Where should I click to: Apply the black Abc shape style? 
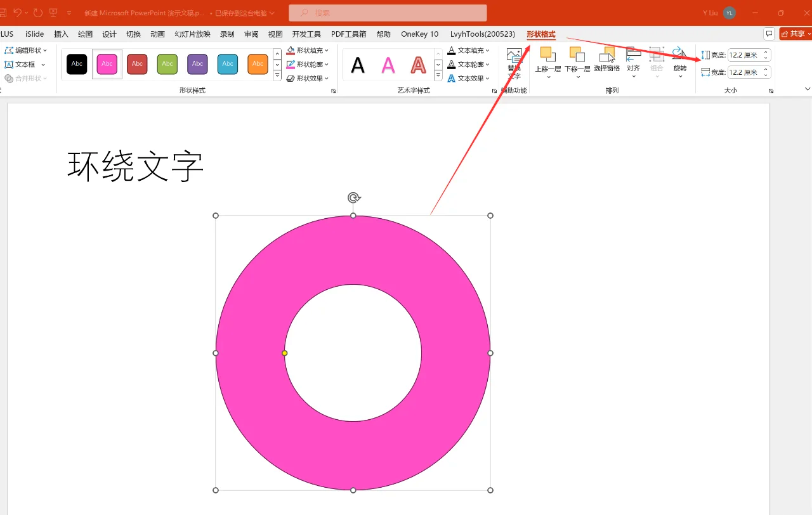[77, 64]
